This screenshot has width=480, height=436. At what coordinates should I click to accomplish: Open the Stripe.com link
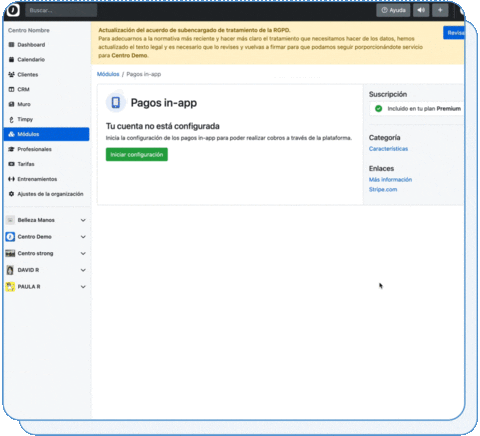(x=383, y=189)
